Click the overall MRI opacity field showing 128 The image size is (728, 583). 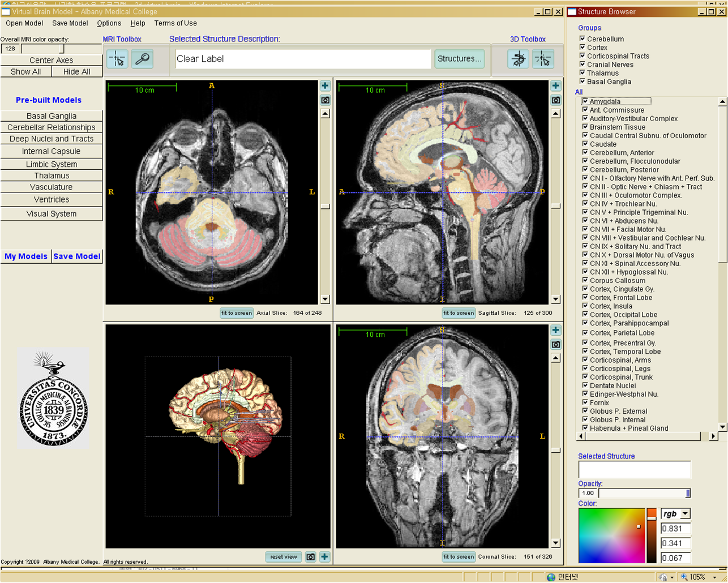pyautogui.click(x=11, y=49)
